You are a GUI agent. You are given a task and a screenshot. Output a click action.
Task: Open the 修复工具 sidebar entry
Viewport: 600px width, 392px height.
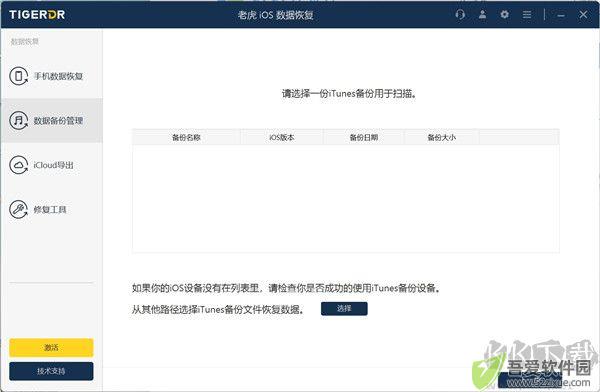(x=52, y=209)
